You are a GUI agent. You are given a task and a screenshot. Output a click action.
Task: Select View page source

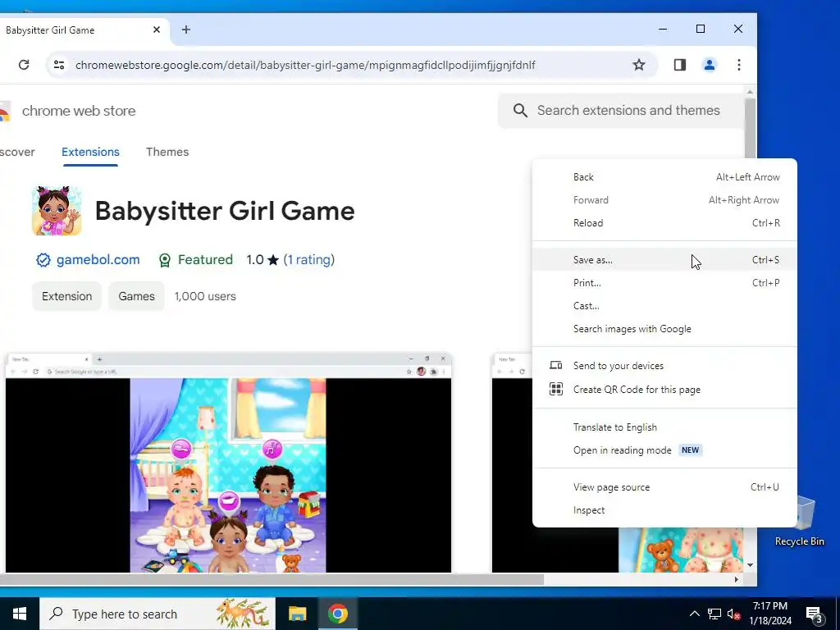(664, 487)
